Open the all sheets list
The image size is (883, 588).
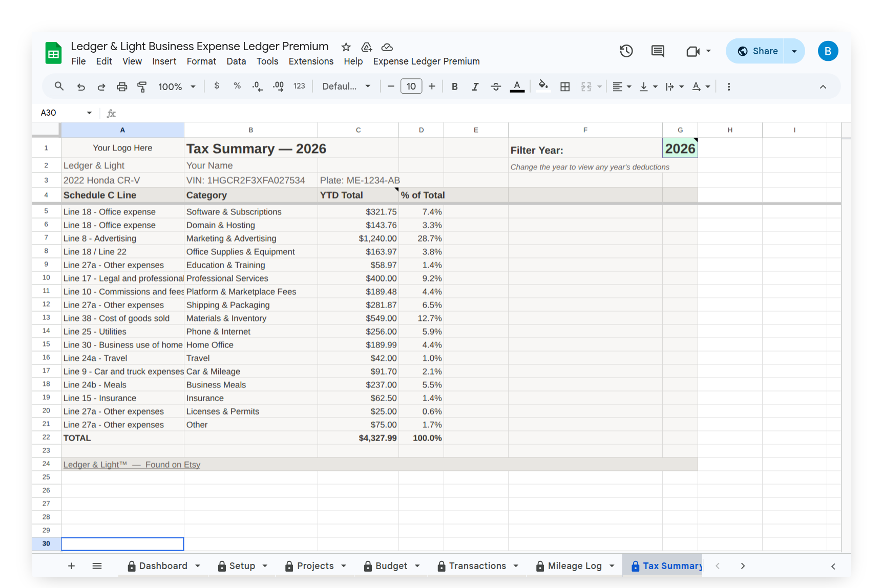point(97,565)
